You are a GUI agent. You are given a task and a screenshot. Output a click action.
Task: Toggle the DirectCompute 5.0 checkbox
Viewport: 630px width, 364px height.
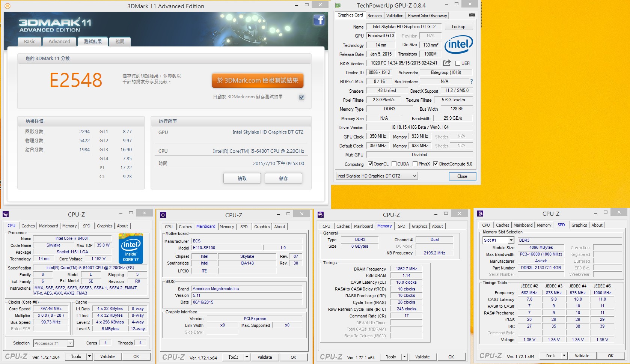[x=436, y=164]
